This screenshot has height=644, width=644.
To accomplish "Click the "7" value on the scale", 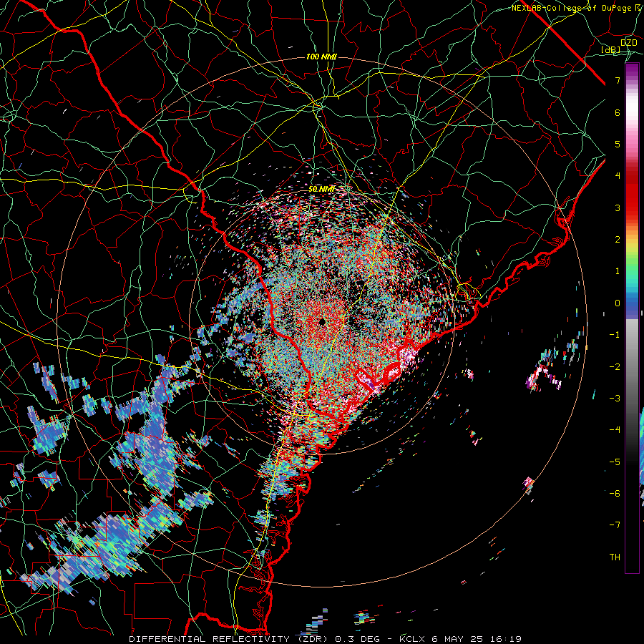I will (618, 80).
